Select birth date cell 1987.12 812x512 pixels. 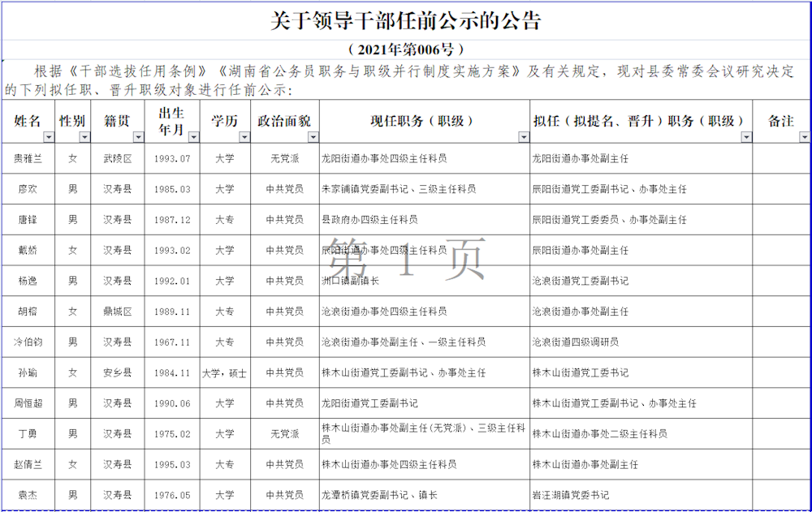172,220
